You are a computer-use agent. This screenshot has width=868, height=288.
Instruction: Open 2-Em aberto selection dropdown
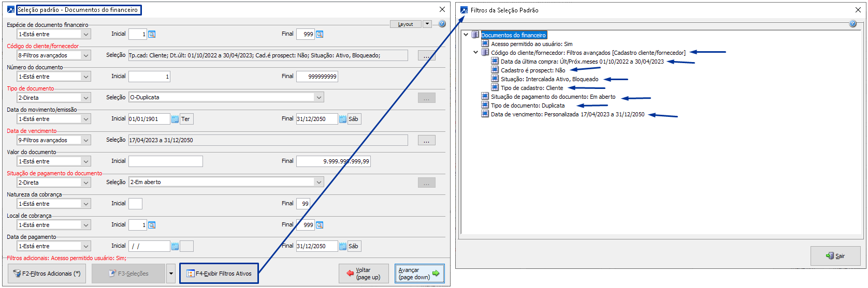[x=319, y=182]
